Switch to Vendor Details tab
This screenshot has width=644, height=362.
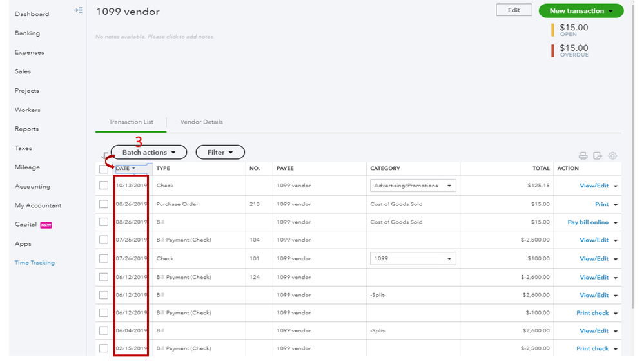201,122
